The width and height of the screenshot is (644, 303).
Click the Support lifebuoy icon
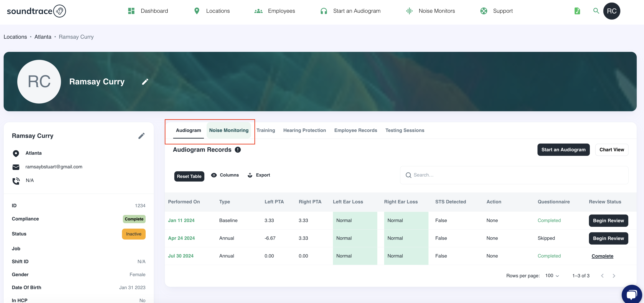[x=484, y=11]
